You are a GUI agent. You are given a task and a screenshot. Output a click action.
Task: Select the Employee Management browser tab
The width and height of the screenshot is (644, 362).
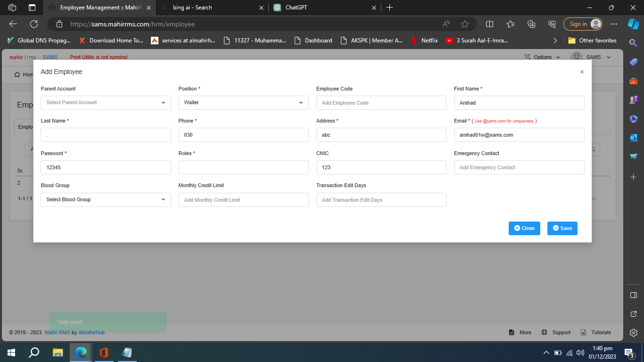(x=99, y=8)
